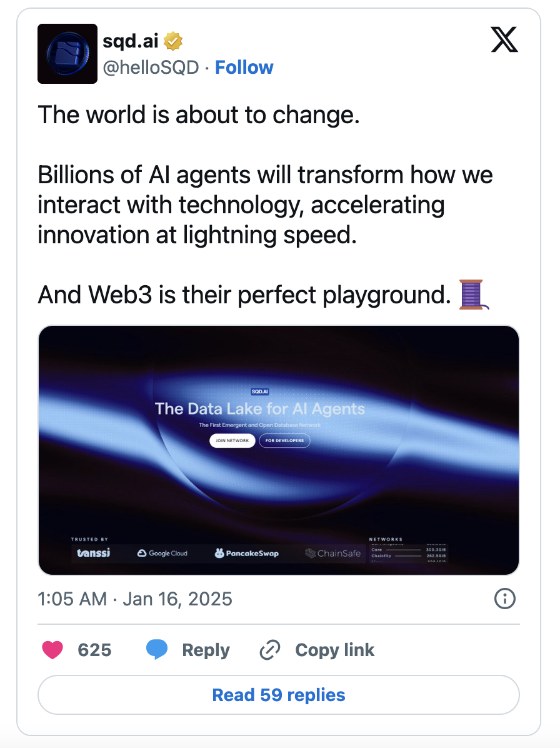560x748 pixels.
Task: Open the @helloSQD handle link
Action: (x=151, y=68)
